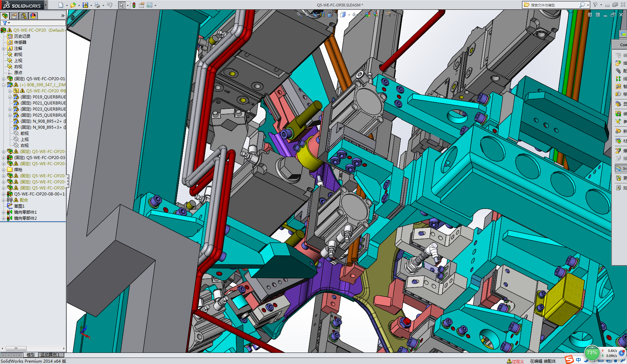Viewport: 627px width, 364px height.
Task: Click the Smart Fasteners icon
Action: pos(618,86)
